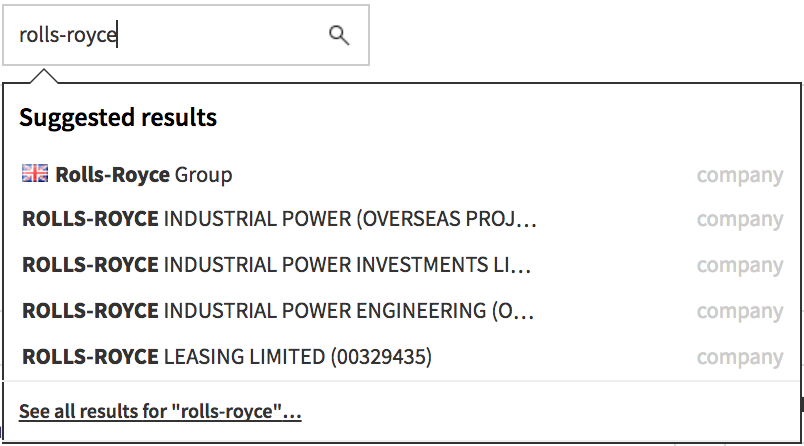Focus the search field containing rolls-royce
Image resolution: width=804 pixels, height=446 pixels.
(x=186, y=35)
